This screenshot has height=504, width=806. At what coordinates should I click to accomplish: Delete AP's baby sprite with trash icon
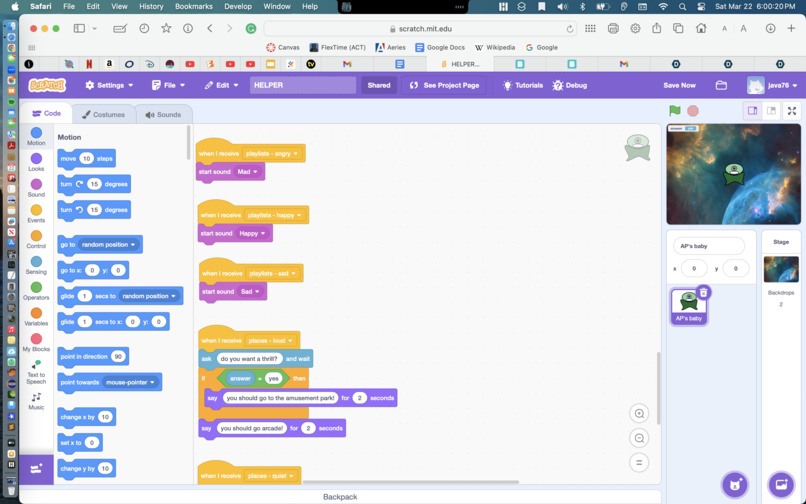703,293
